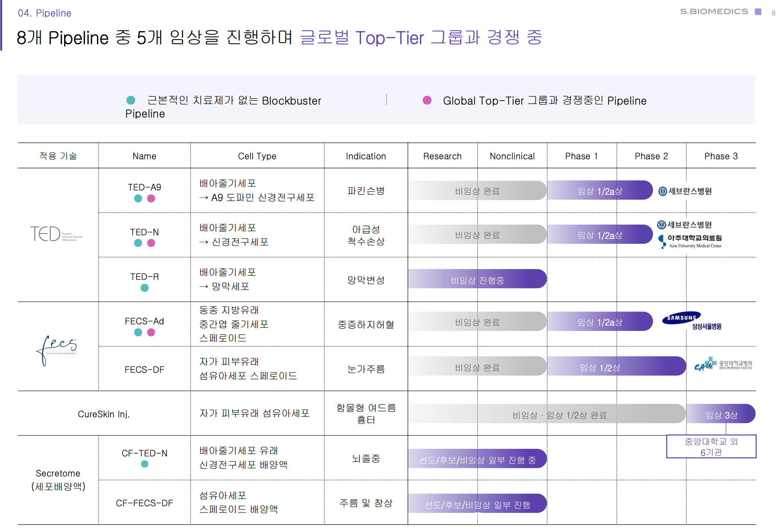Click the CureSkin Inj. row label

pos(104,414)
